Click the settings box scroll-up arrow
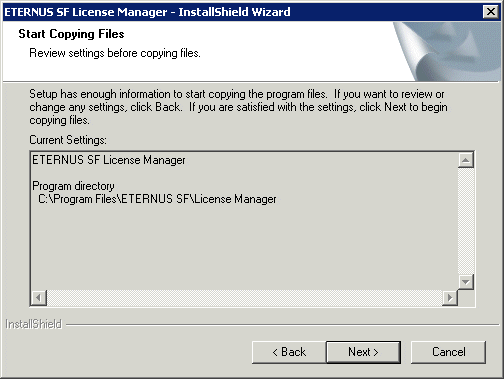Viewport: 504px width, 379px height. click(x=466, y=160)
